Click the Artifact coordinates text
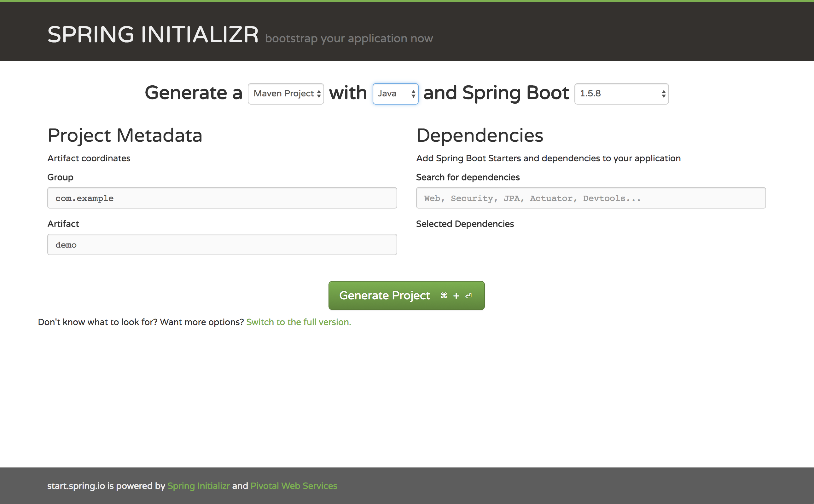Viewport: 814px width, 504px height. (89, 158)
